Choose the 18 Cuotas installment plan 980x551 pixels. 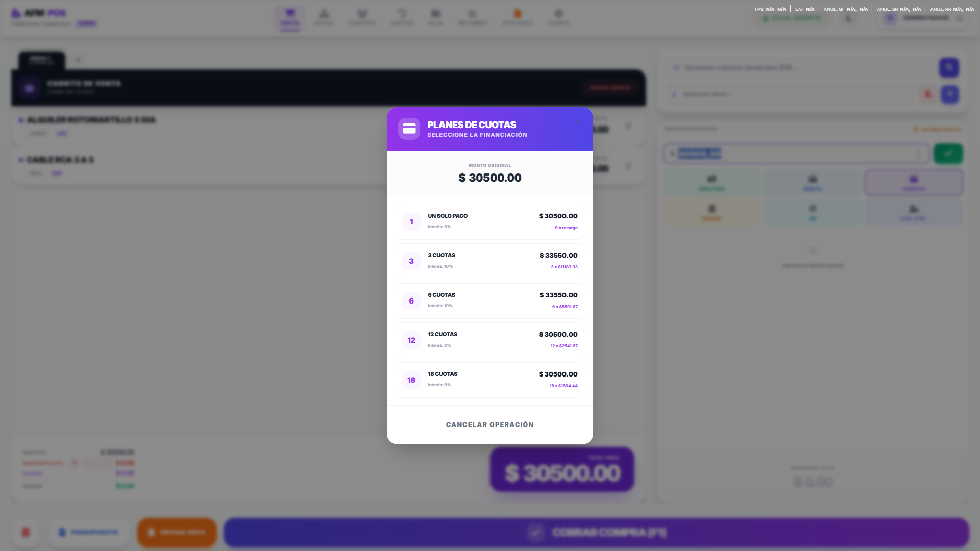[x=490, y=380]
